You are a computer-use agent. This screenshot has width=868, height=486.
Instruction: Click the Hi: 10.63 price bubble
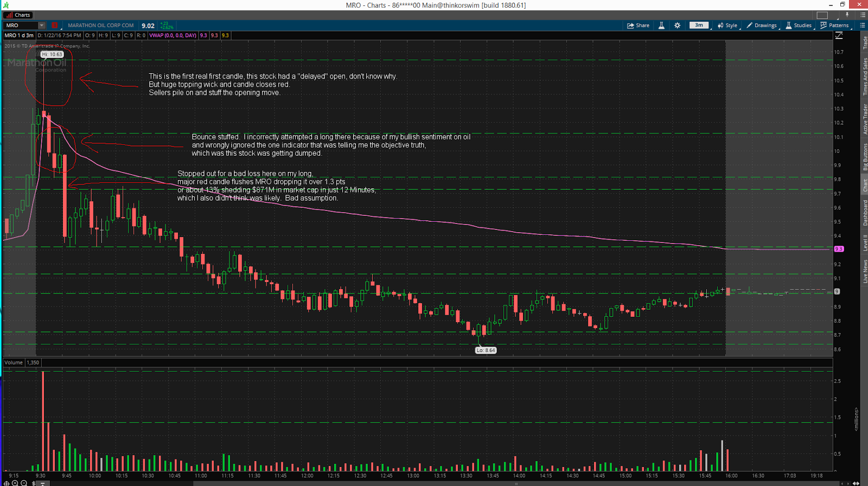53,54
